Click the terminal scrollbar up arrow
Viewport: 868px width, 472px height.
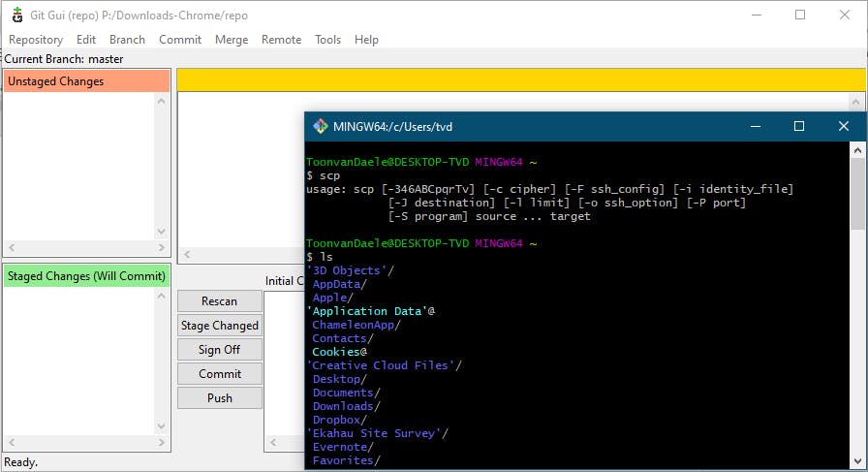(x=857, y=150)
